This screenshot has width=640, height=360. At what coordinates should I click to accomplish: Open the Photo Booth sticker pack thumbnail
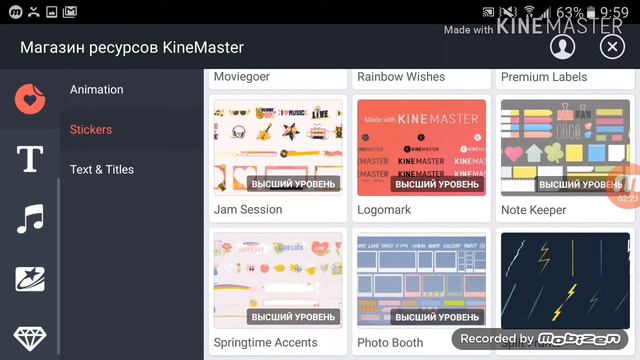point(422,280)
